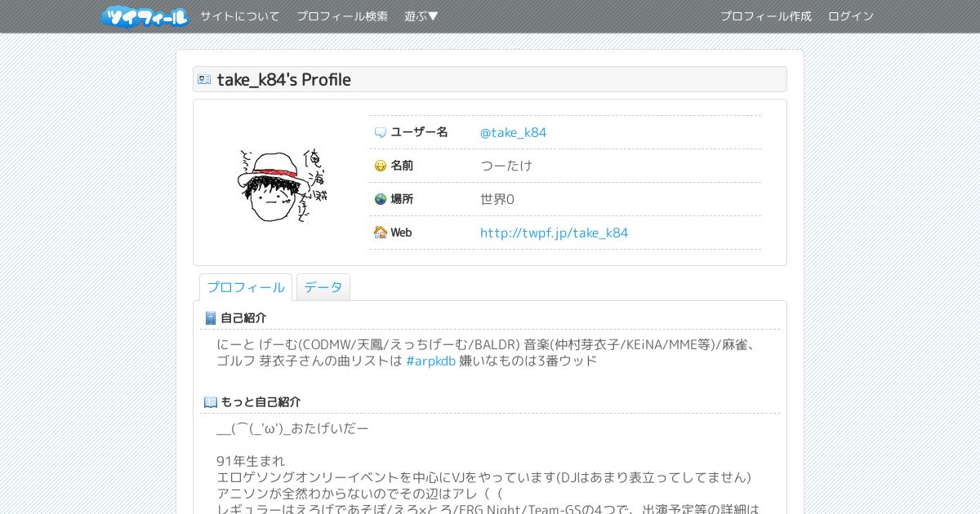Expand the 遊ぶ▼ dropdown menu
The height and width of the screenshot is (514, 980).
[x=421, y=16]
